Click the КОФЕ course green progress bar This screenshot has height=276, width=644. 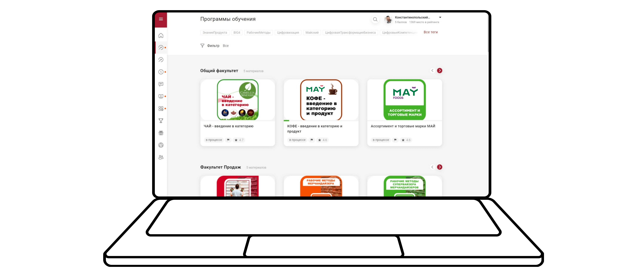(287, 121)
